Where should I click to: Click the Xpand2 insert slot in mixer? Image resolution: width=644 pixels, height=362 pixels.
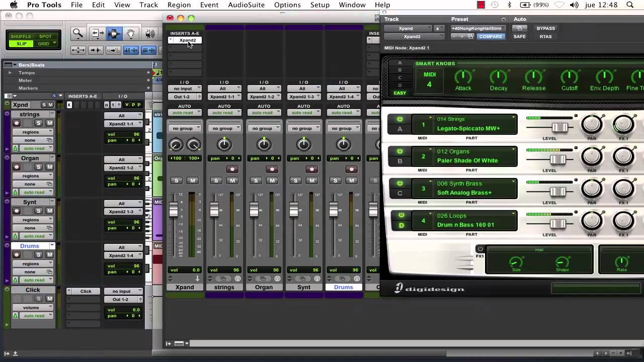point(185,40)
